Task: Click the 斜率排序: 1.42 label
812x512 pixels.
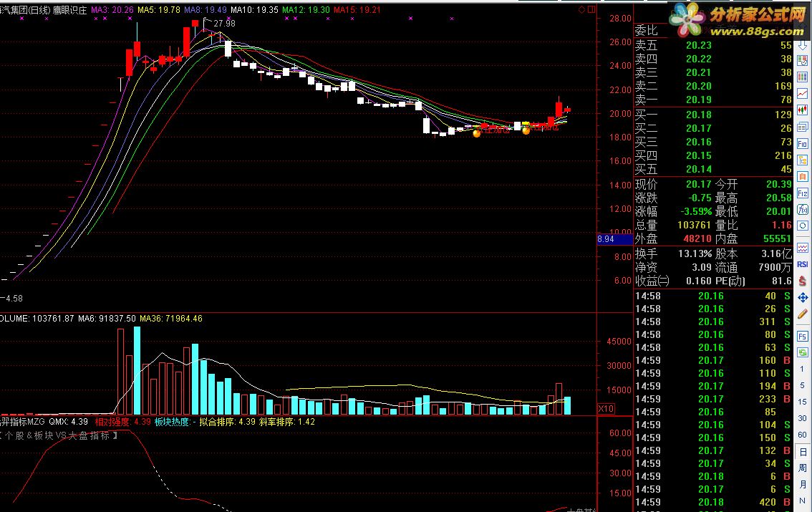Action: click(287, 422)
